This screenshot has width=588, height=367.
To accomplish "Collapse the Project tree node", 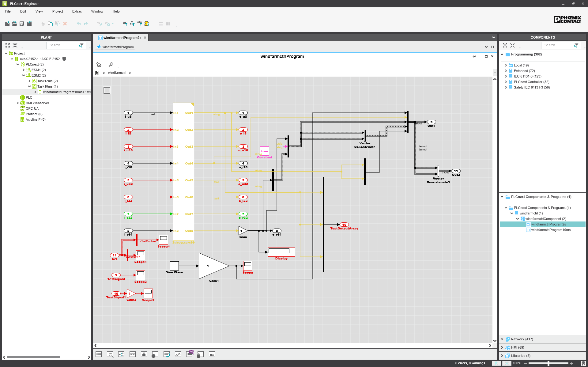I will pyautogui.click(x=6, y=53).
